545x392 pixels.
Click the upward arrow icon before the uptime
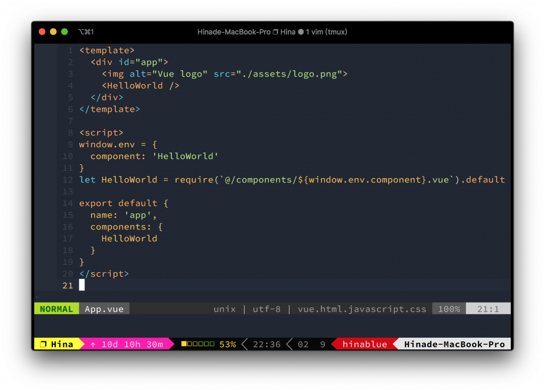93,345
